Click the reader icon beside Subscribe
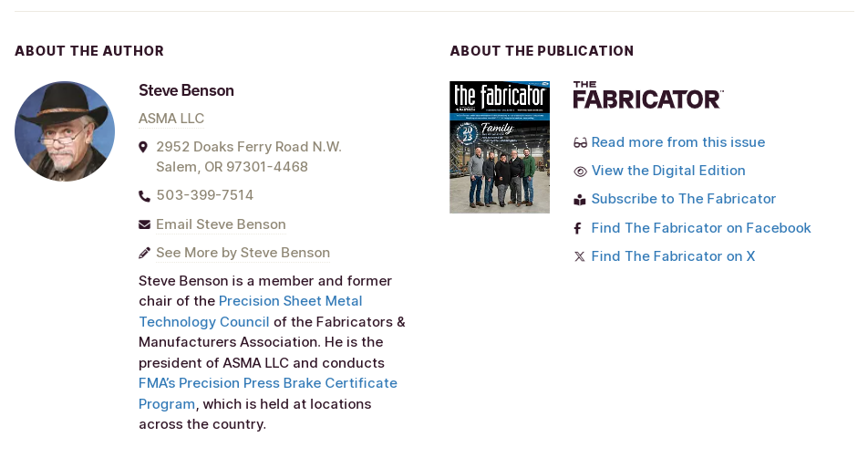 coord(580,200)
